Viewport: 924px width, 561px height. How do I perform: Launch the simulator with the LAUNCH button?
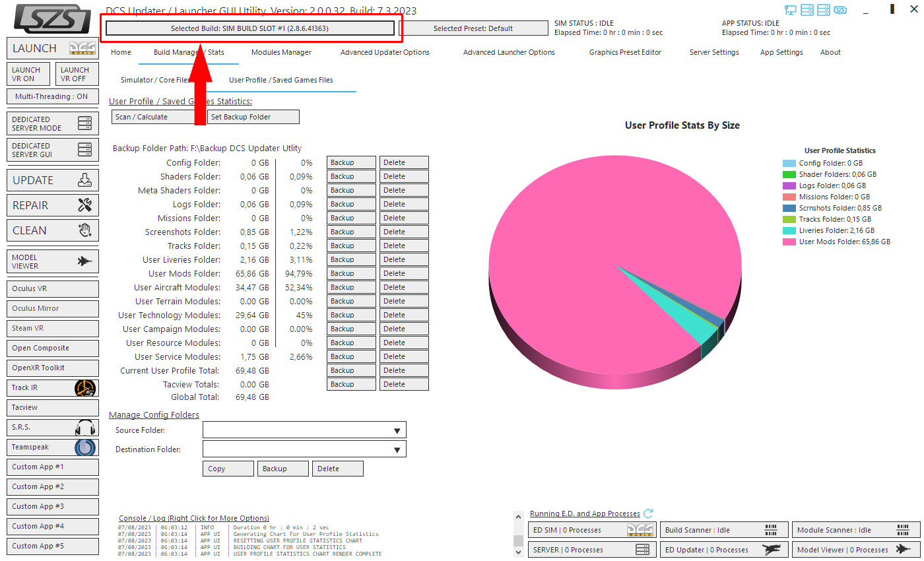[53, 48]
